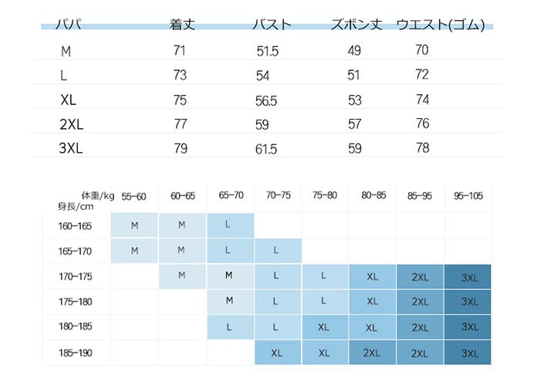Click the ズボン丈 column header
This screenshot has width=540, height=392.
click(x=356, y=25)
